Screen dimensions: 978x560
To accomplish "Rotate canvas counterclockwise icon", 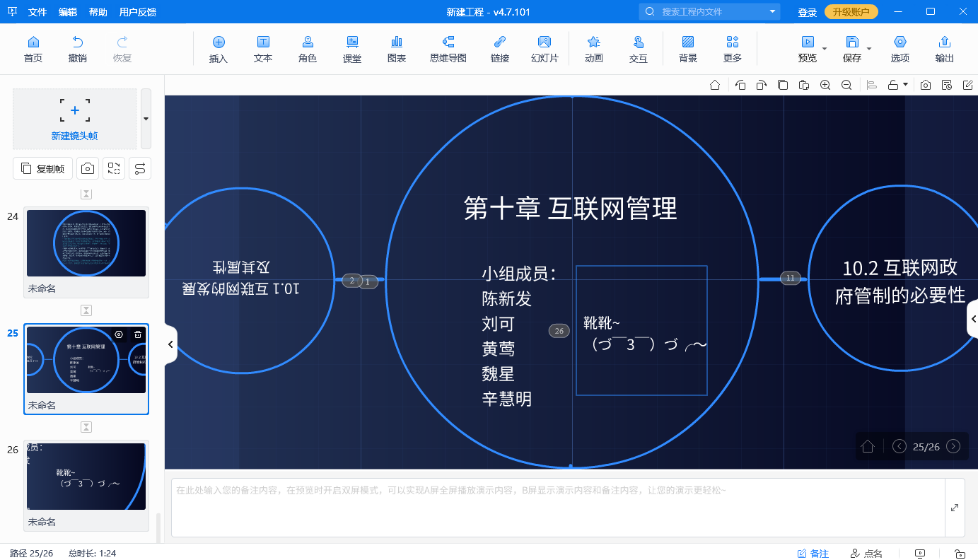I will click(x=740, y=85).
